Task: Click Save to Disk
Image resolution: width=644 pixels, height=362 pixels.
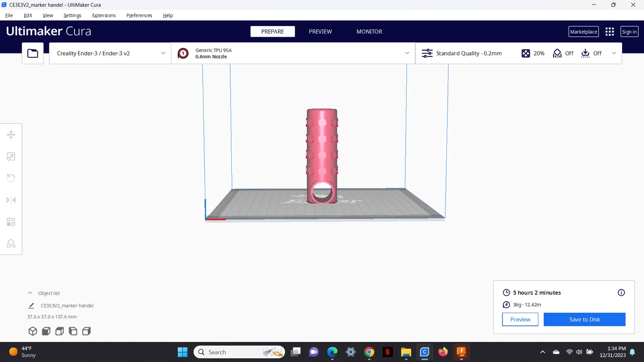Action: [584, 319]
